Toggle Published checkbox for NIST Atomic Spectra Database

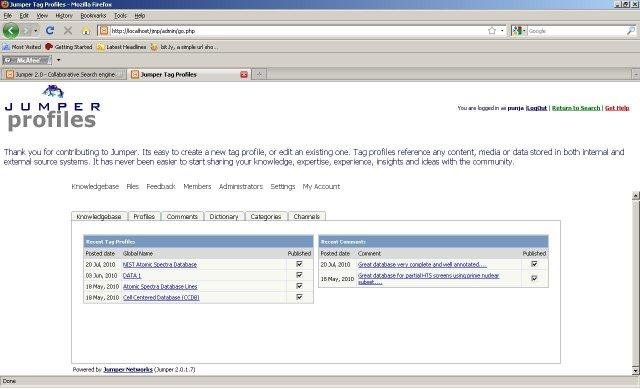(x=299, y=264)
